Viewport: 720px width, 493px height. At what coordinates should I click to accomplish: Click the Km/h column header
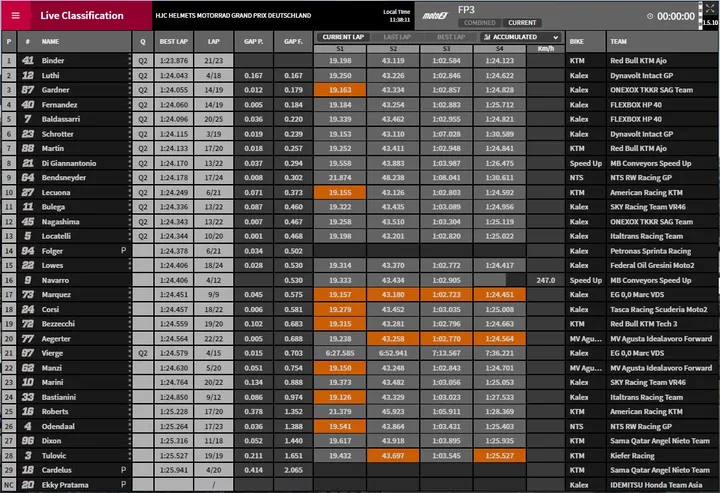coord(546,49)
